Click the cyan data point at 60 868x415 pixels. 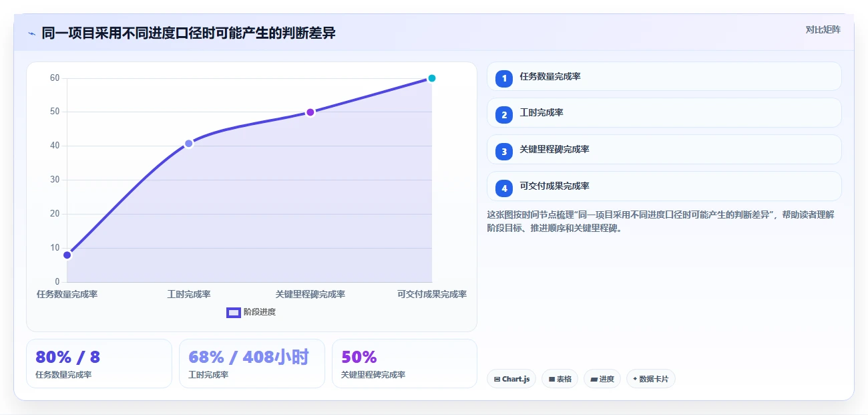tap(432, 78)
